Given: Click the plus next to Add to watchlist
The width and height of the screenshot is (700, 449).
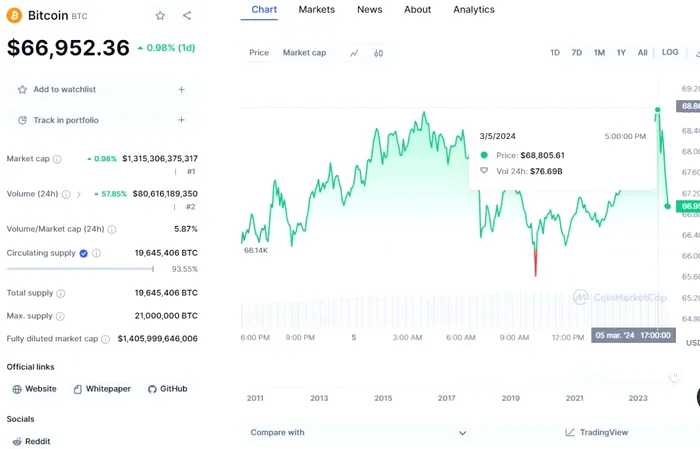Looking at the screenshot, I should tap(181, 90).
